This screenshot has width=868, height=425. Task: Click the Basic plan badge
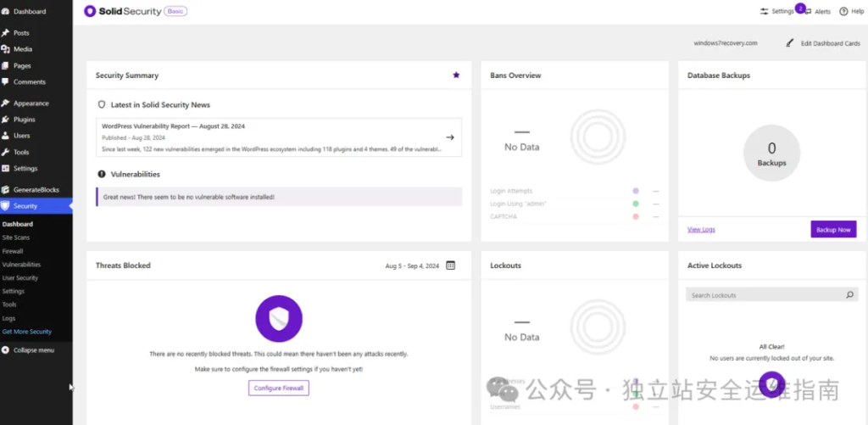176,11
